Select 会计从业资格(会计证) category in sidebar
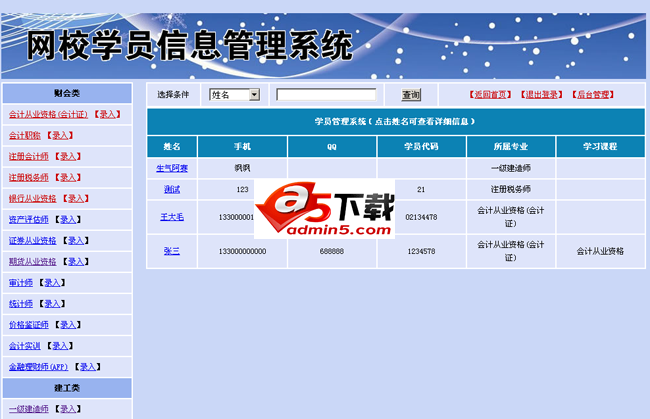The image size is (650, 419). click(x=48, y=114)
